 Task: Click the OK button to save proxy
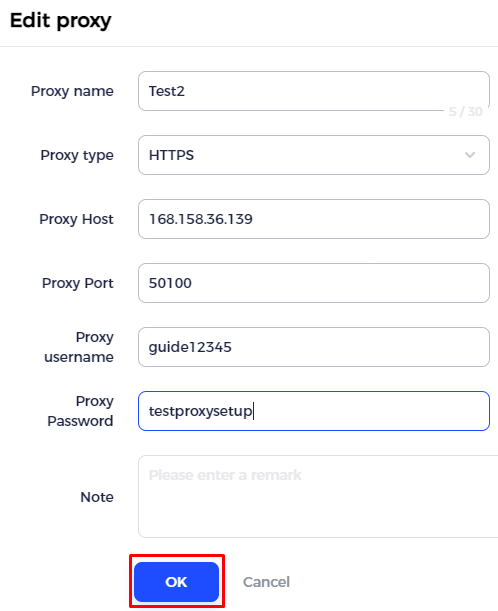click(x=176, y=581)
